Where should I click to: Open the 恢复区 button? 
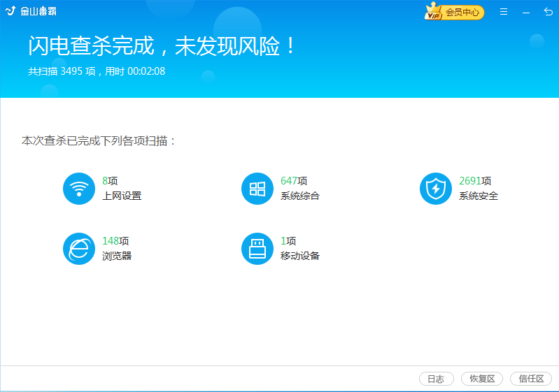(482, 379)
